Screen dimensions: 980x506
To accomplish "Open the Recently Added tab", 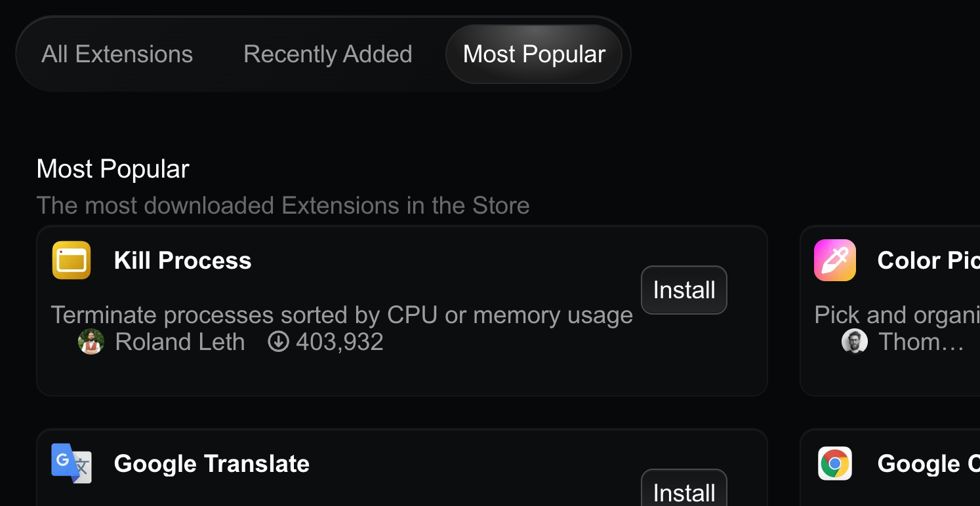I will pos(327,54).
